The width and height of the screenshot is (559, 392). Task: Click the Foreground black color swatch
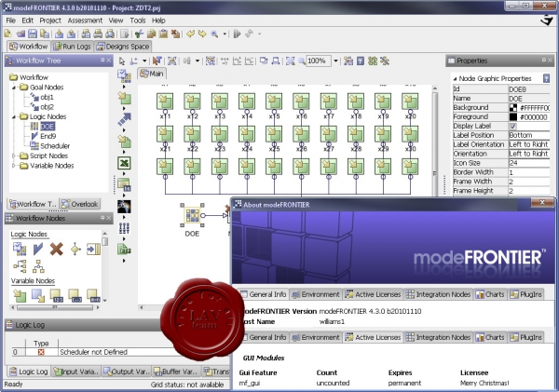pyautogui.click(x=513, y=117)
